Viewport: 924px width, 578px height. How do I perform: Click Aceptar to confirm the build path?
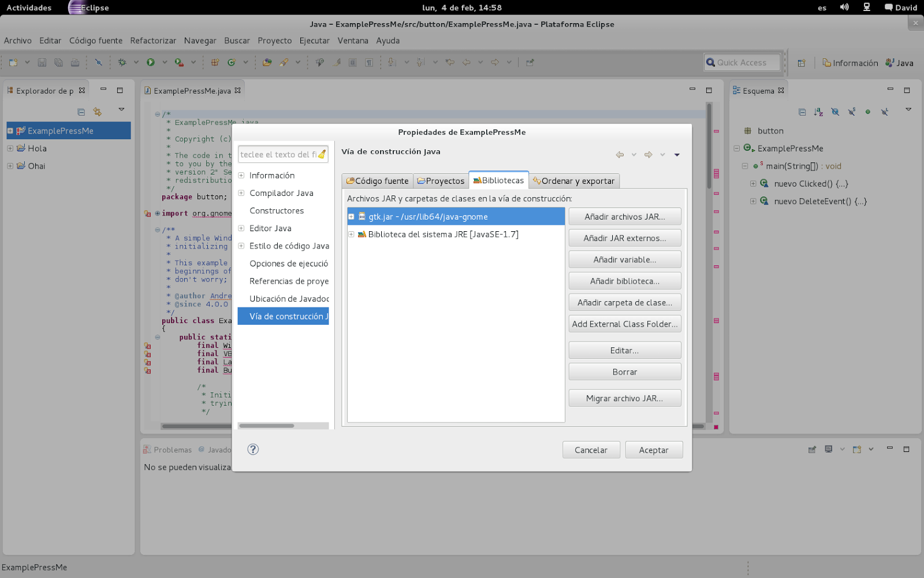point(653,450)
